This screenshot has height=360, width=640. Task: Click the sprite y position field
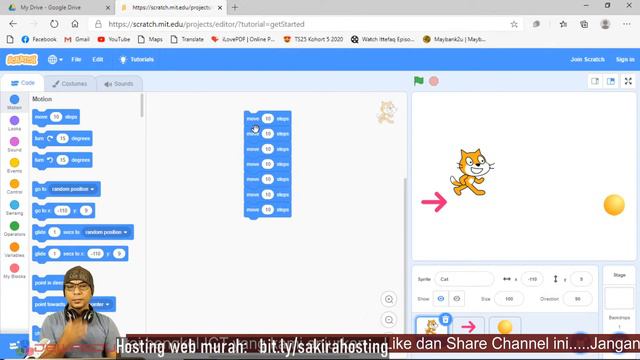coord(581,279)
